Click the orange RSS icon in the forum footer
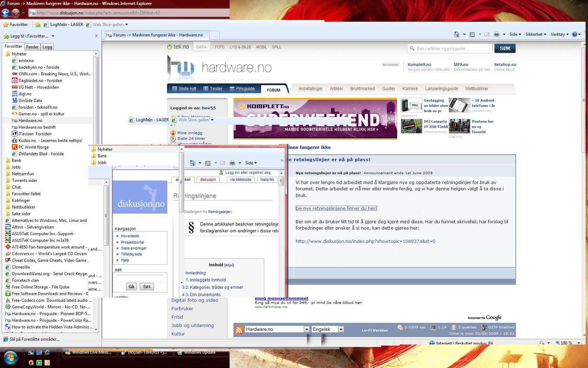The height and width of the screenshot is (368, 588). (x=239, y=329)
